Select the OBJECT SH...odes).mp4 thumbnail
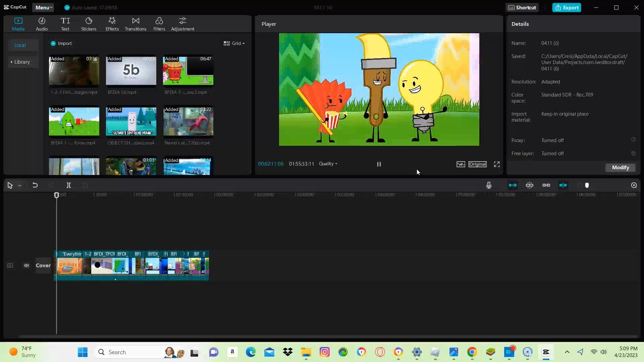 click(131, 121)
